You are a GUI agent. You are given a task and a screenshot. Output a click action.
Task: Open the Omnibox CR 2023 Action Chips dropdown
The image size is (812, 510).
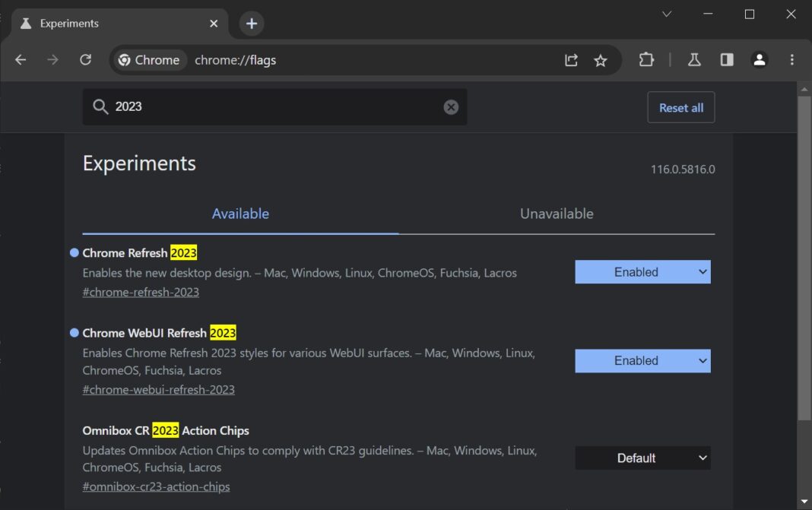click(x=642, y=458)
